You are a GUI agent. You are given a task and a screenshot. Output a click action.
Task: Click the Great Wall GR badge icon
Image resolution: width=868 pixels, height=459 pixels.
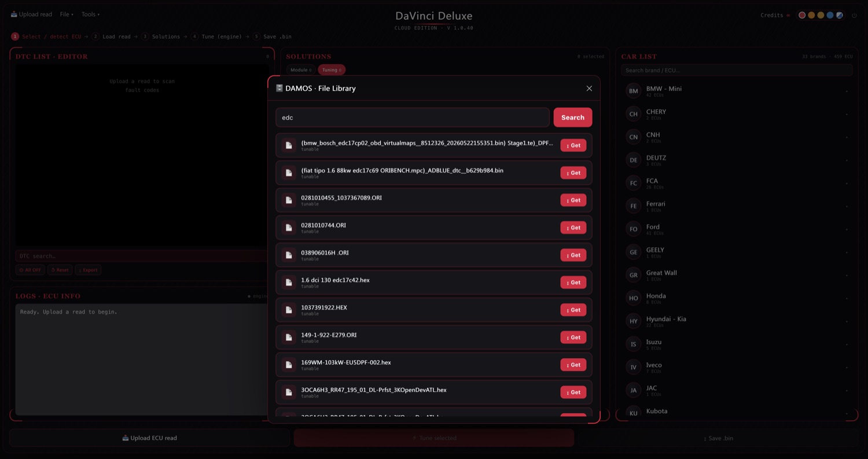pos(634,275)
